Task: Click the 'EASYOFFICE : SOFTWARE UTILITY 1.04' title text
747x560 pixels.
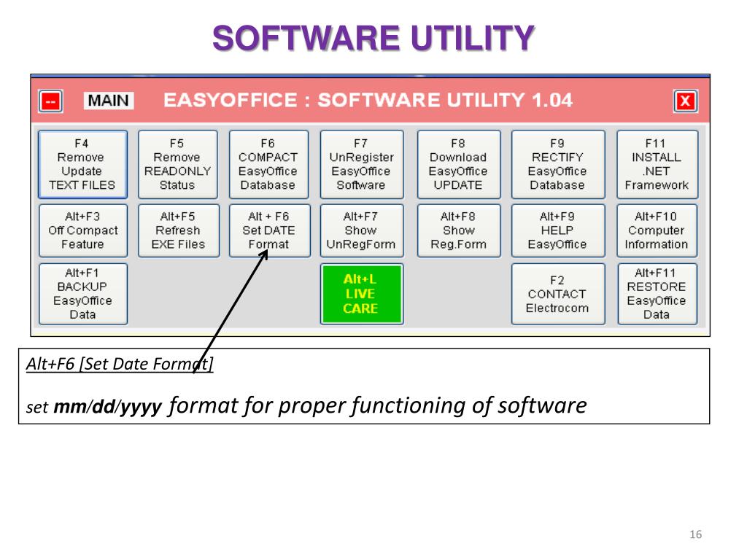Action: pos(368,101)
